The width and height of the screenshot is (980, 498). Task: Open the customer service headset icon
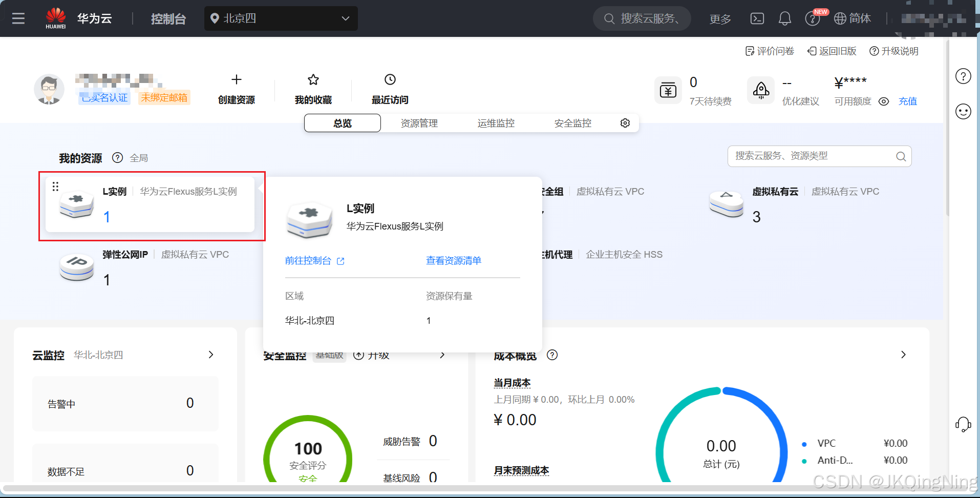tap(963, 424)
